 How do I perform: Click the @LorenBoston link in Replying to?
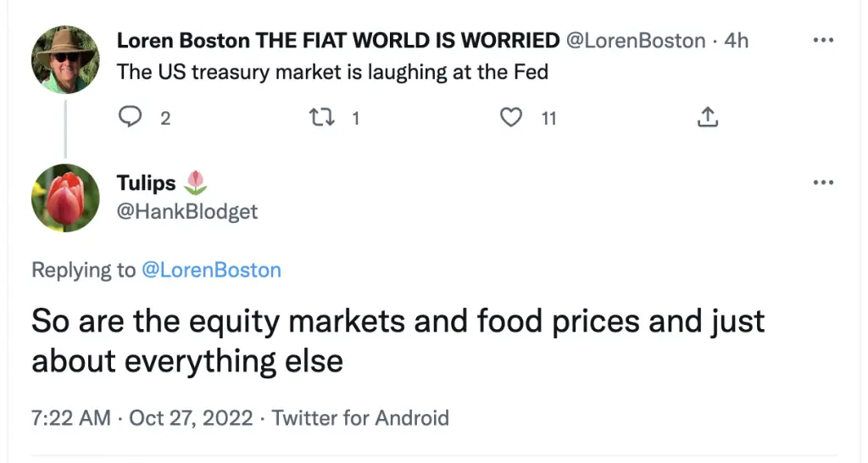(211, 271)
